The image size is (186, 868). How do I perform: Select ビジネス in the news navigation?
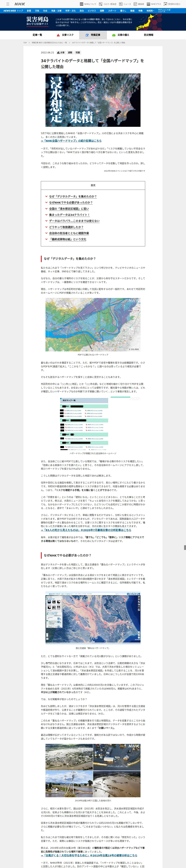pos(92,11)
